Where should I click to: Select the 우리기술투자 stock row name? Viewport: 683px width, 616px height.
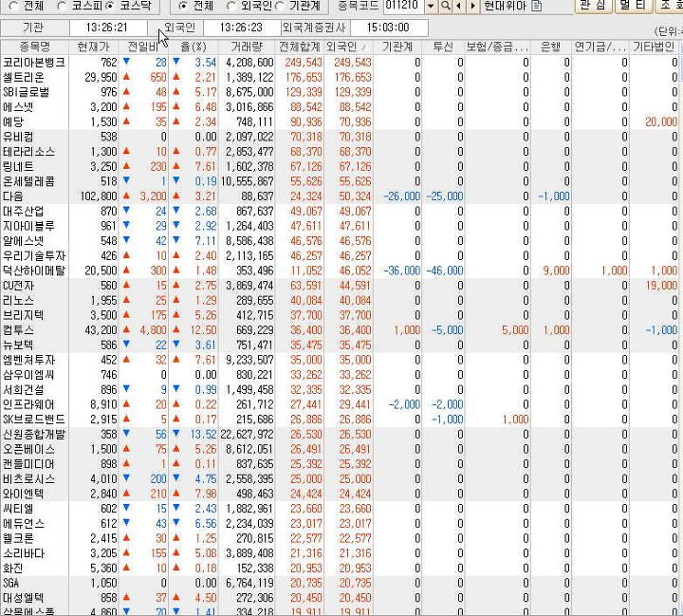(34, 255)
